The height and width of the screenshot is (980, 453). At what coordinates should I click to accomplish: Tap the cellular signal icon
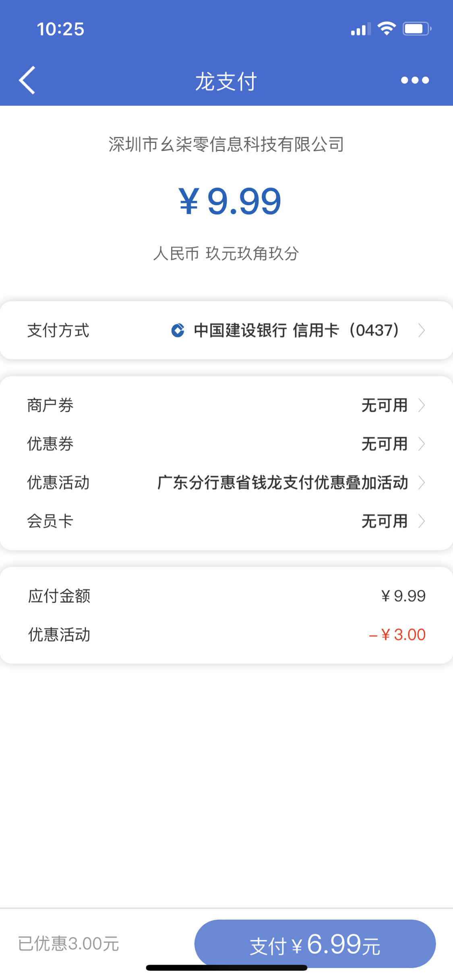coord(361,29)
